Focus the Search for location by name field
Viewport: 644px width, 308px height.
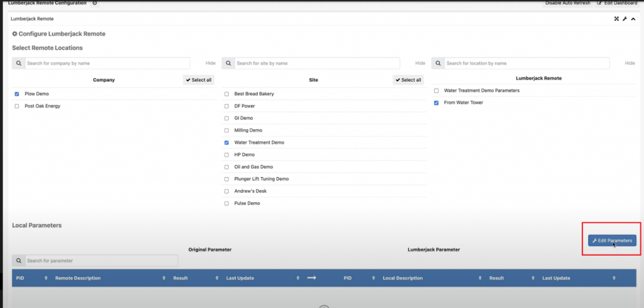pos(527,64)
